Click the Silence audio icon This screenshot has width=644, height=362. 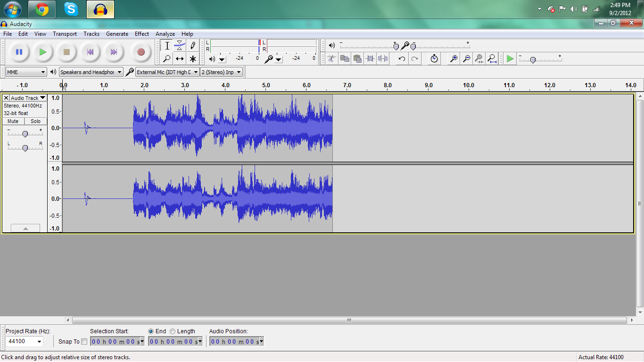[383, 58]
